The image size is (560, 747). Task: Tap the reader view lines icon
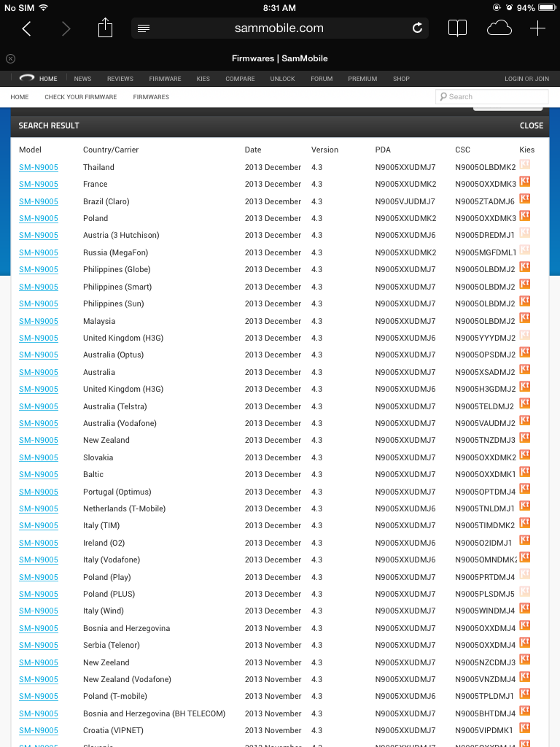[144, 28]
